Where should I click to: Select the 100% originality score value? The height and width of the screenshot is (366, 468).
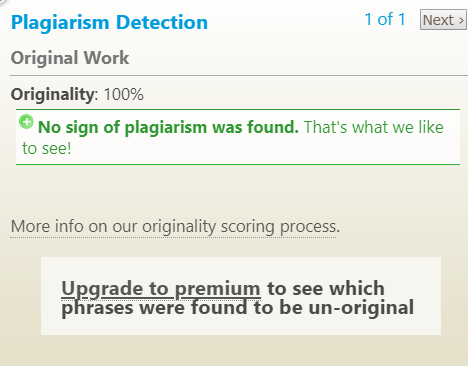click(x=124, y=94)
